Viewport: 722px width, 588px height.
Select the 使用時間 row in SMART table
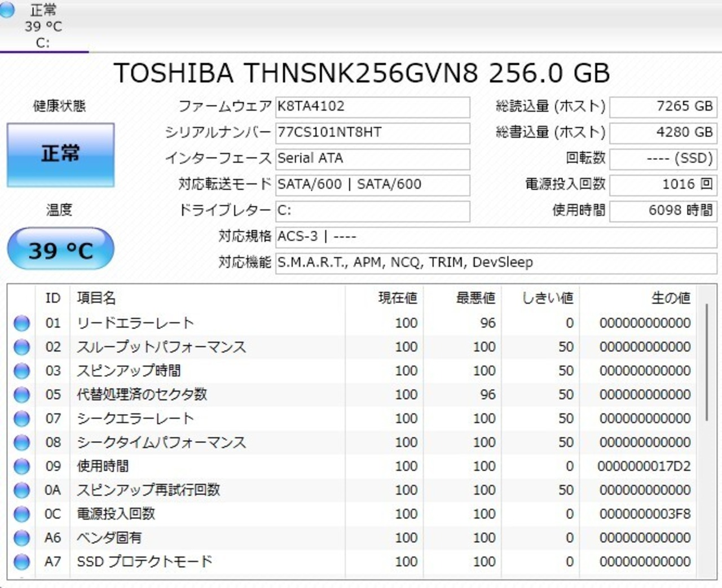click(x=353, y=466)
